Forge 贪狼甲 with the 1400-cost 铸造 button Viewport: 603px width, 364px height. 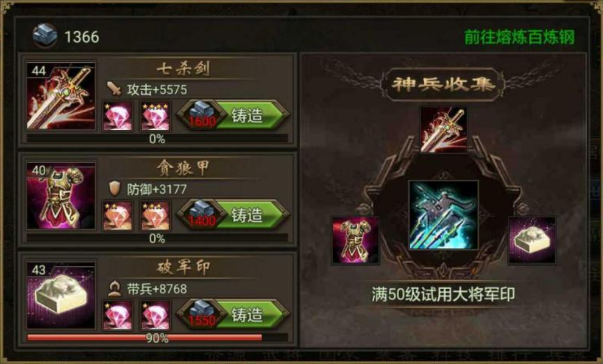click(233, 214)
